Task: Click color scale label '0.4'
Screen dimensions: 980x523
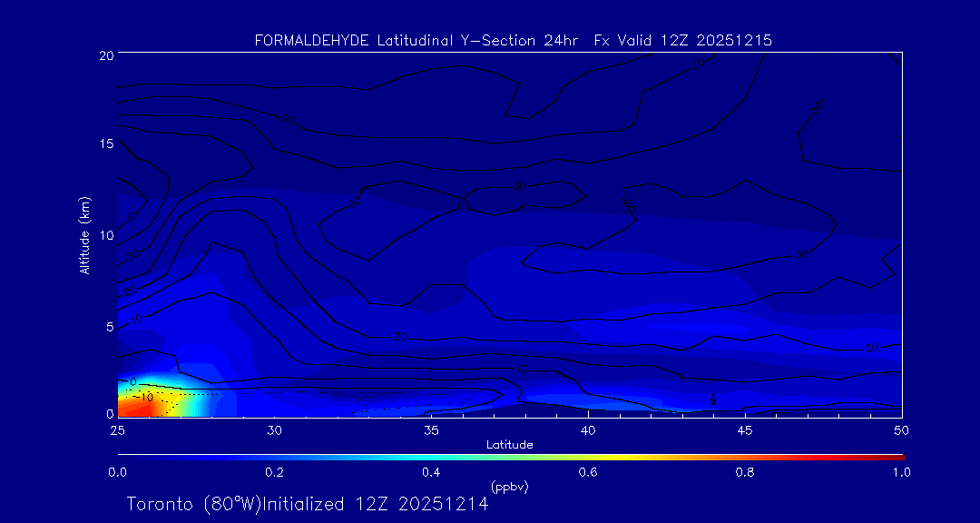Action: coord(431,472)
